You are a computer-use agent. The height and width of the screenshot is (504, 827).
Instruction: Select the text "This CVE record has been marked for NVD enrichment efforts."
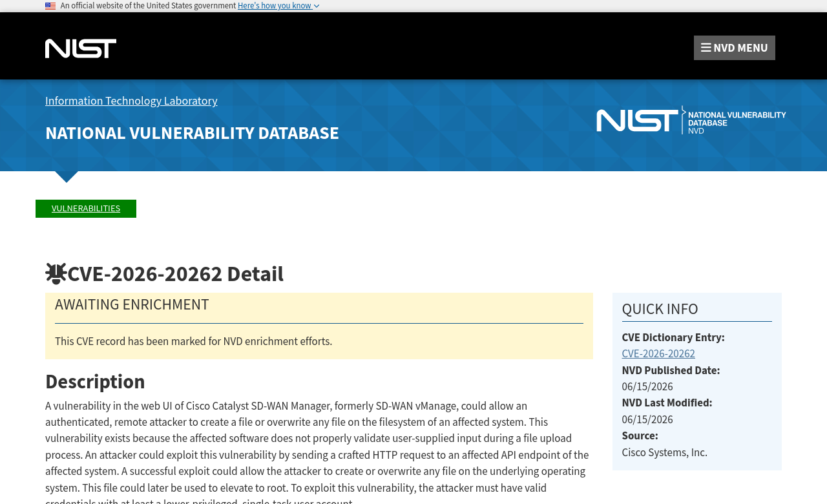coord(193,341)
